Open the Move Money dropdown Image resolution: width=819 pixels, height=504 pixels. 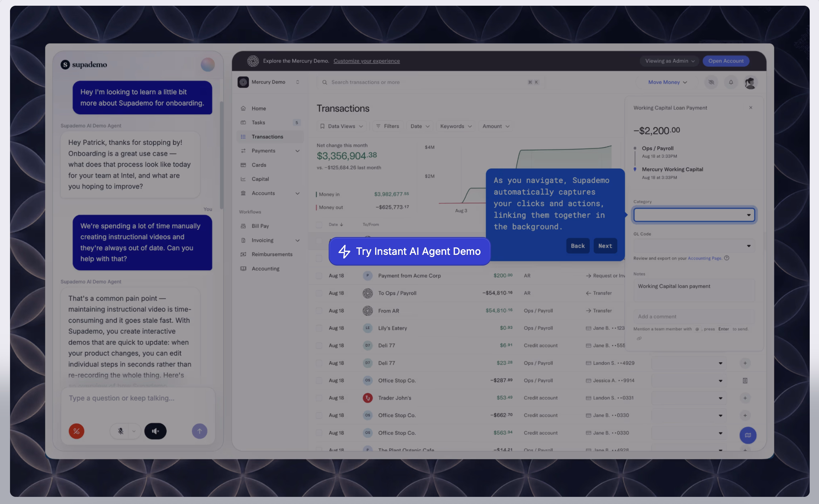click(x=667, y=82)
